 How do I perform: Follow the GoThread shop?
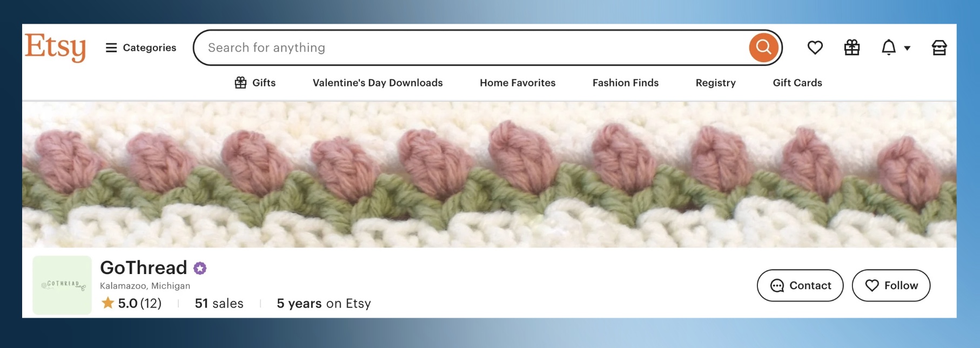890,285
